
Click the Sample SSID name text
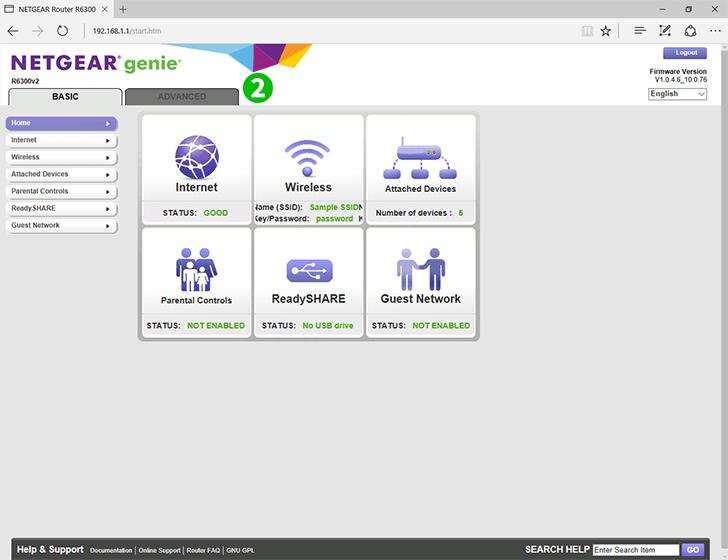pos(336,207)
